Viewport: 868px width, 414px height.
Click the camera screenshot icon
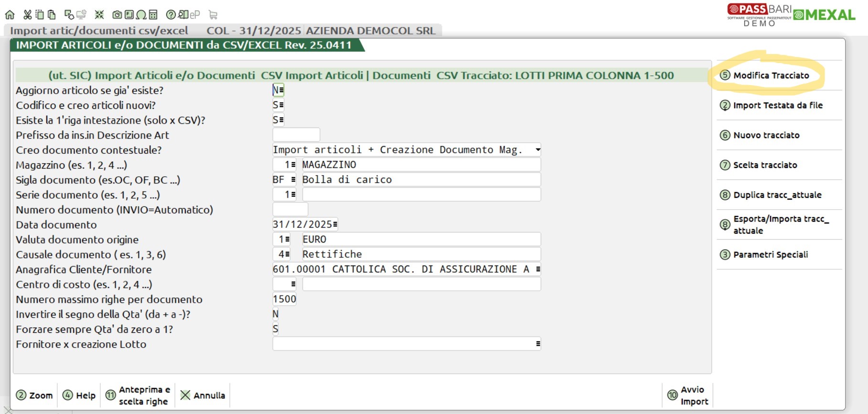click(117, 15)
